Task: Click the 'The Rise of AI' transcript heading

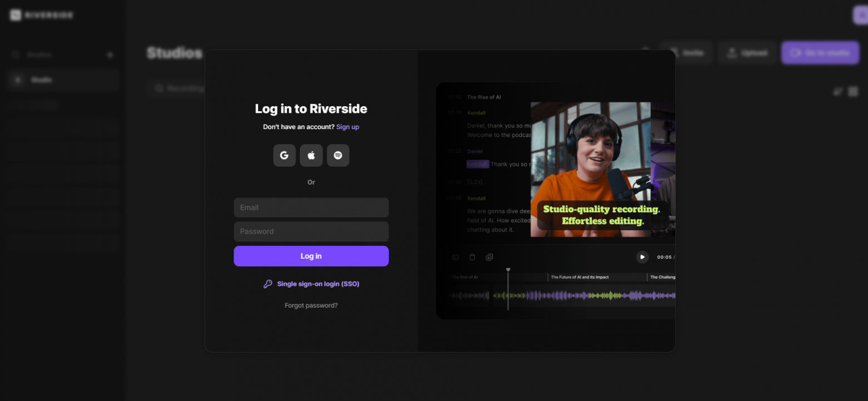Action: click(484, 97)
